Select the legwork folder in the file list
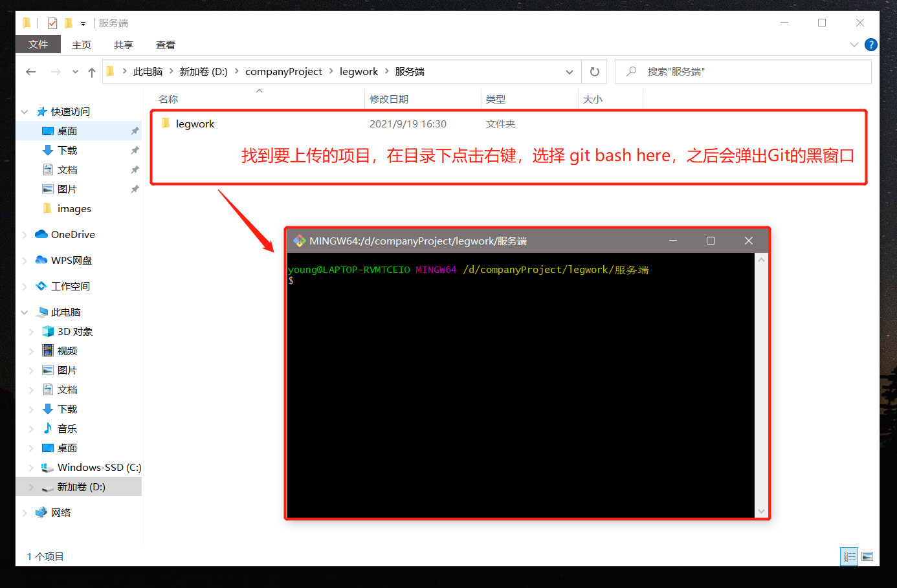897x588 pixels. coord(195,124)
